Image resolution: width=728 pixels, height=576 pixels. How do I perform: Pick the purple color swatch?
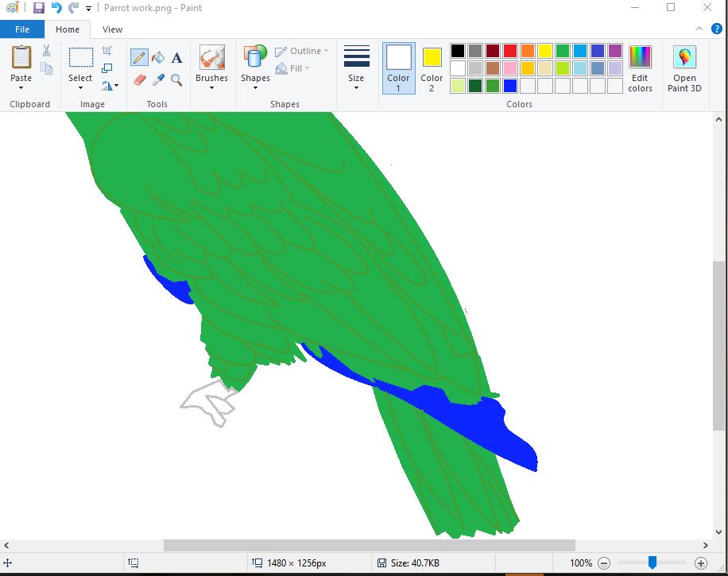[615, 51]
